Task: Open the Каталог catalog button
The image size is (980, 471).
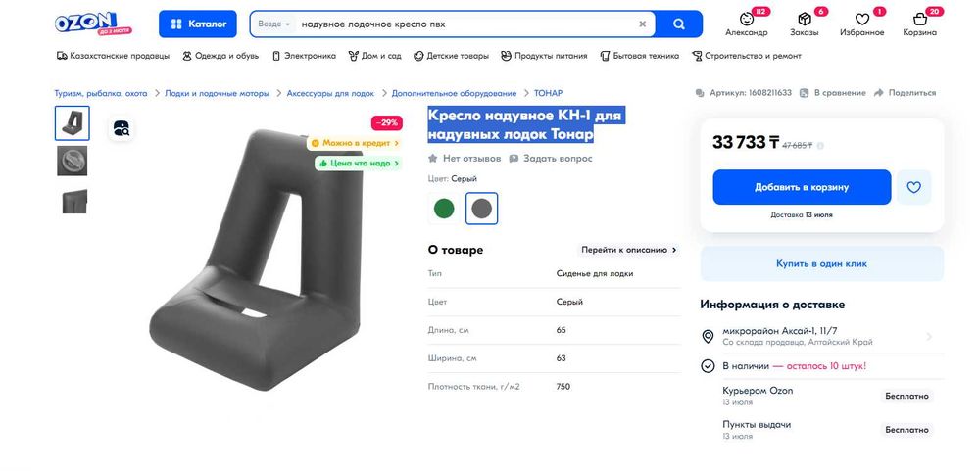Action: point(198,24)
